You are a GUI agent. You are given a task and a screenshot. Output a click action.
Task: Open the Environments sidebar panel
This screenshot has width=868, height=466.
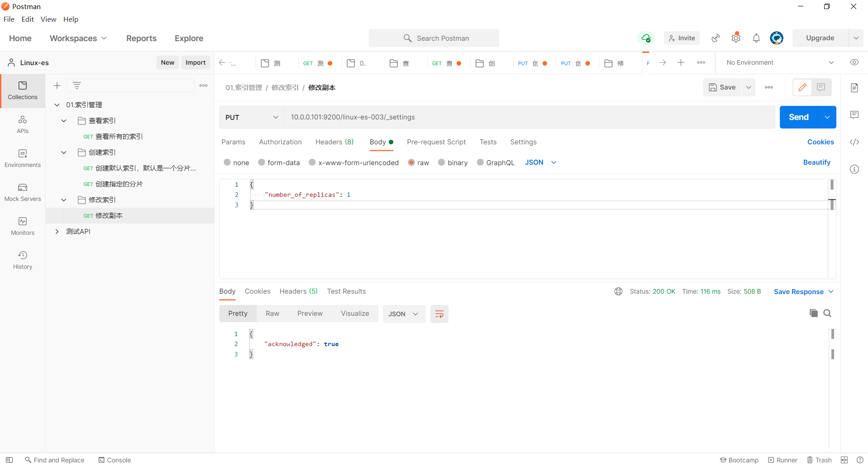23,159
